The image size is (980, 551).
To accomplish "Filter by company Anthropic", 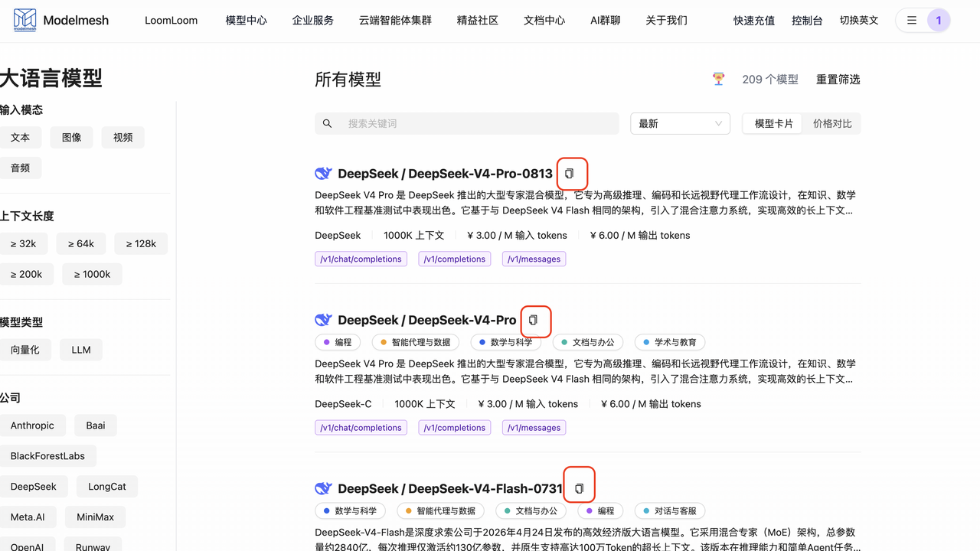I will tap(33, 426).
